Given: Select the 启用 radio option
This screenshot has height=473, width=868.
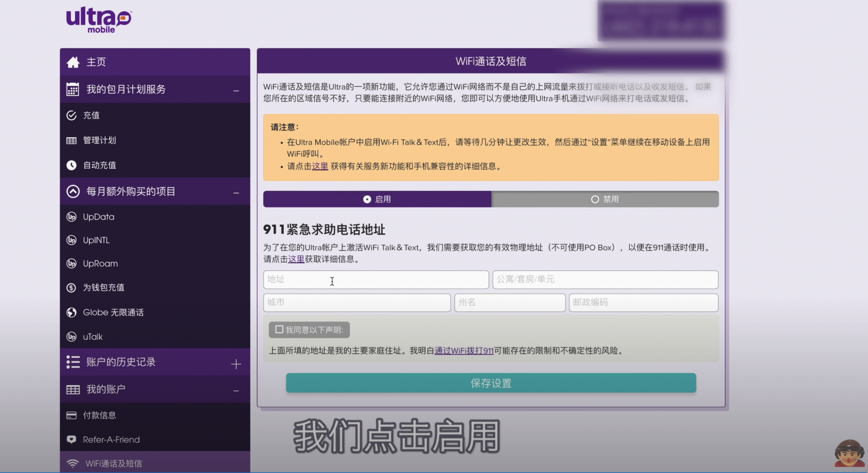Looking at the screenshot, I should [x=367, y=199].
